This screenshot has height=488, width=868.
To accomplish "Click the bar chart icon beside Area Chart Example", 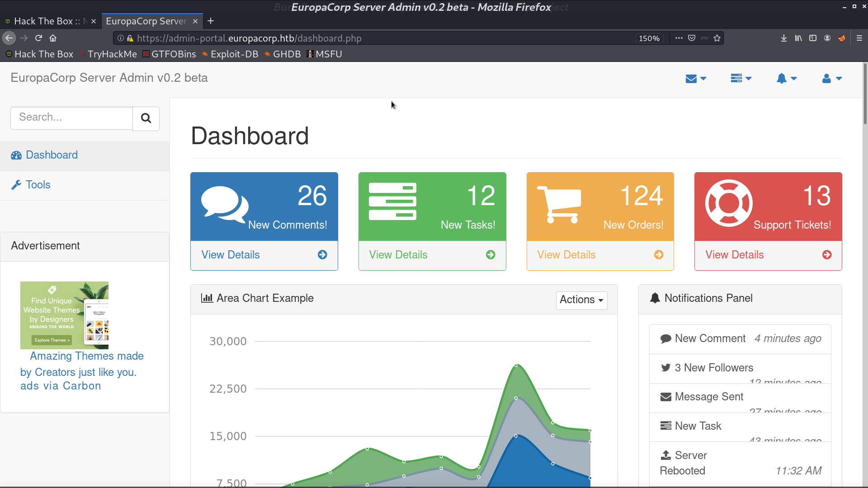I will point(207,298).
